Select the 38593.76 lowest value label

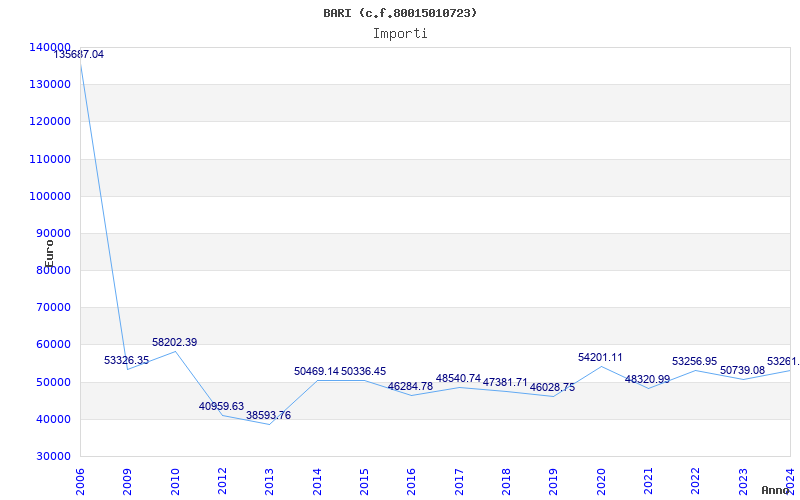268,416
